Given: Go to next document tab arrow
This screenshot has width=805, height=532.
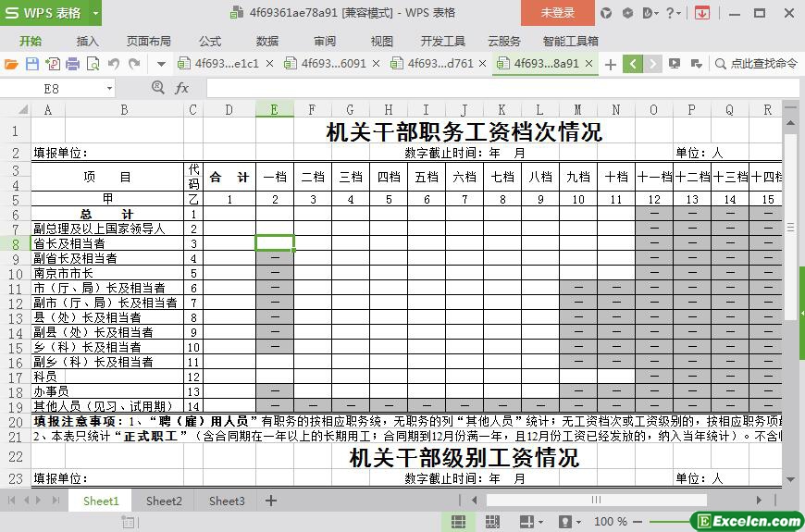Looking at the screenshot, I should tap(652, 64).
